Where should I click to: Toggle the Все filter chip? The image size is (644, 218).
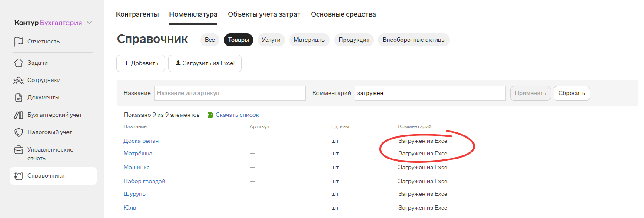(x=210, y=40)
